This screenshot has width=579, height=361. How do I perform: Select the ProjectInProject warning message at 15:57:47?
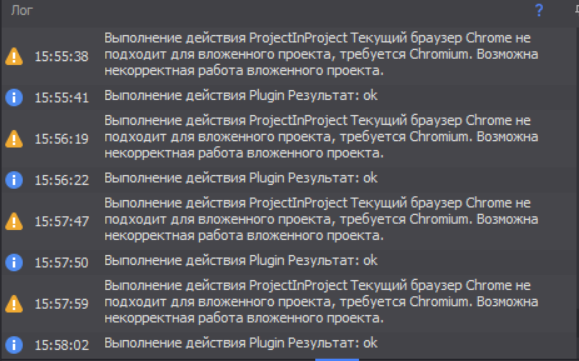[321, 219]
